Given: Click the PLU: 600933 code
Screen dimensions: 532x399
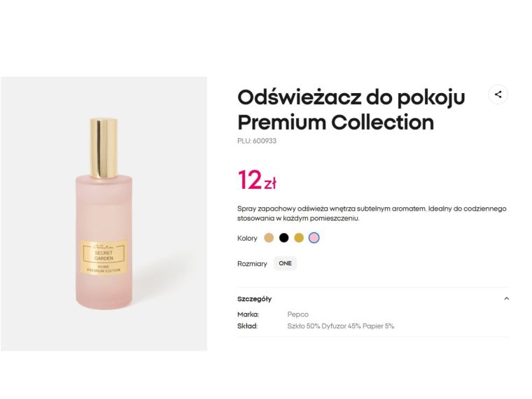Looking at the screenshot, I should pos(257,141).
